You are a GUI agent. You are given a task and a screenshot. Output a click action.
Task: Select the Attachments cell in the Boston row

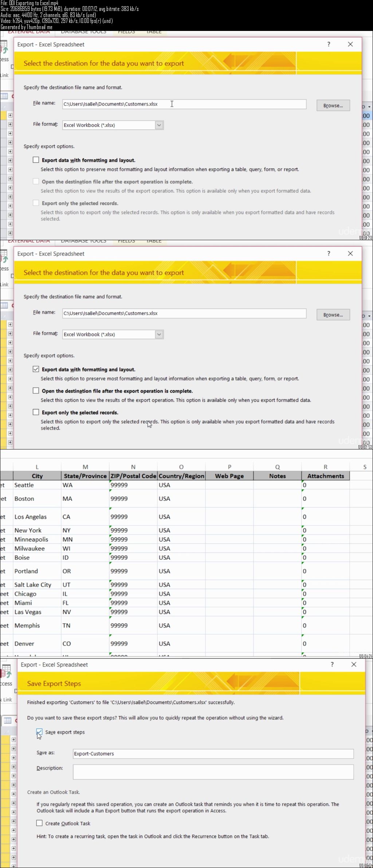point(326,499)
